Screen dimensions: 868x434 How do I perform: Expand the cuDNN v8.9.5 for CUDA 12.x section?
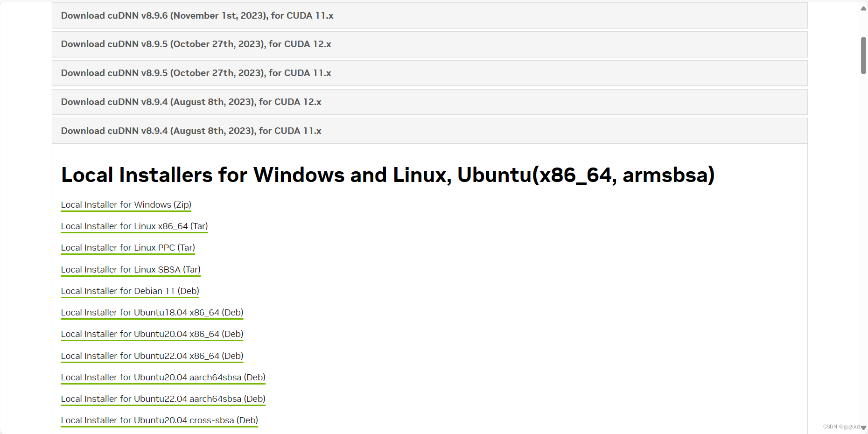coord(196,44)
